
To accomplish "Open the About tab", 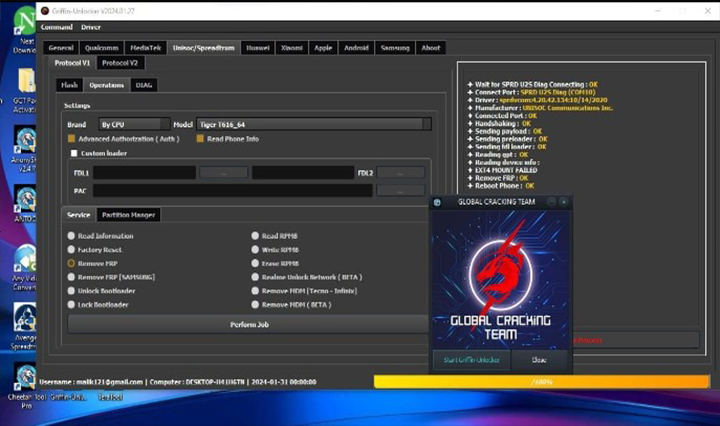I will tap(431, 48).
